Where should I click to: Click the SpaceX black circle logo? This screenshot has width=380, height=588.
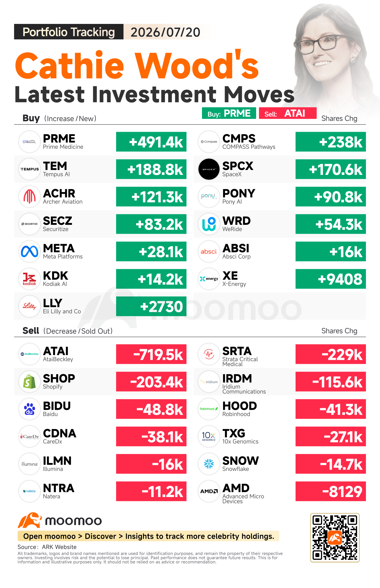tap(209, 169)
